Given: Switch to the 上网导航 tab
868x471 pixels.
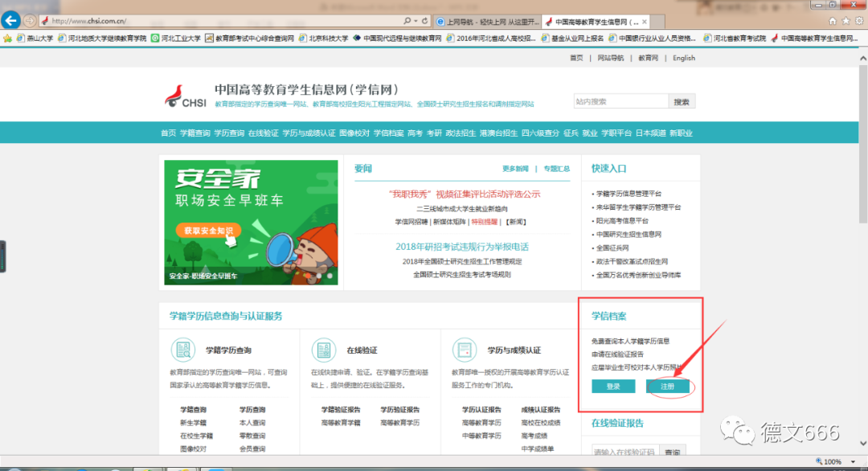Looking at the screenshot, I should click(x=488, y=22).
